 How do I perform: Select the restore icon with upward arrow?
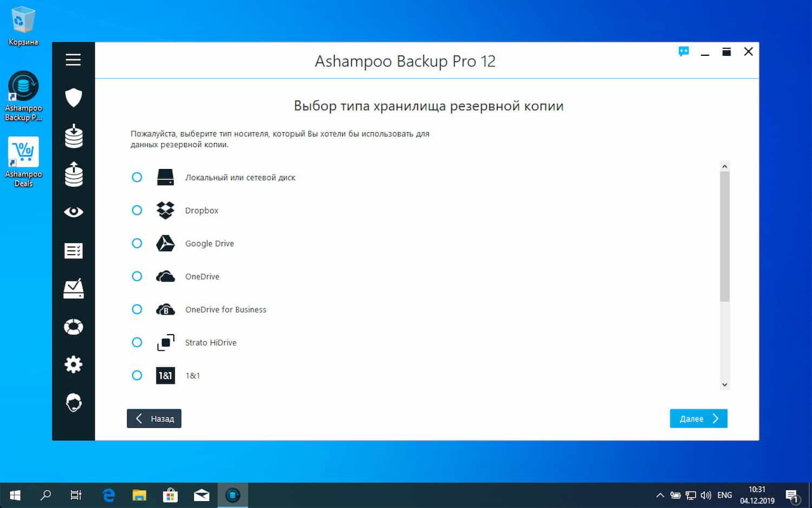[73, 174]
